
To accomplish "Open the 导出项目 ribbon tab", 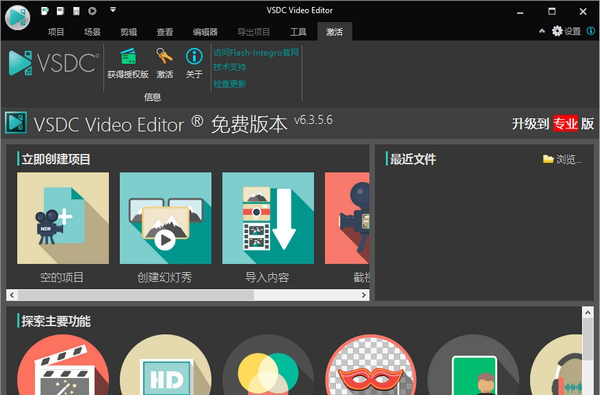I will pyautogui.click(x=253, y=32).
